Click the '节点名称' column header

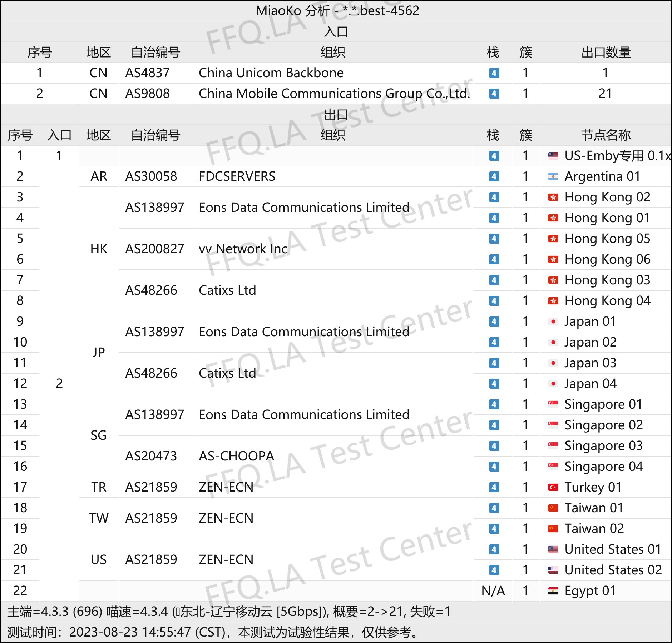tap(606, 135)
